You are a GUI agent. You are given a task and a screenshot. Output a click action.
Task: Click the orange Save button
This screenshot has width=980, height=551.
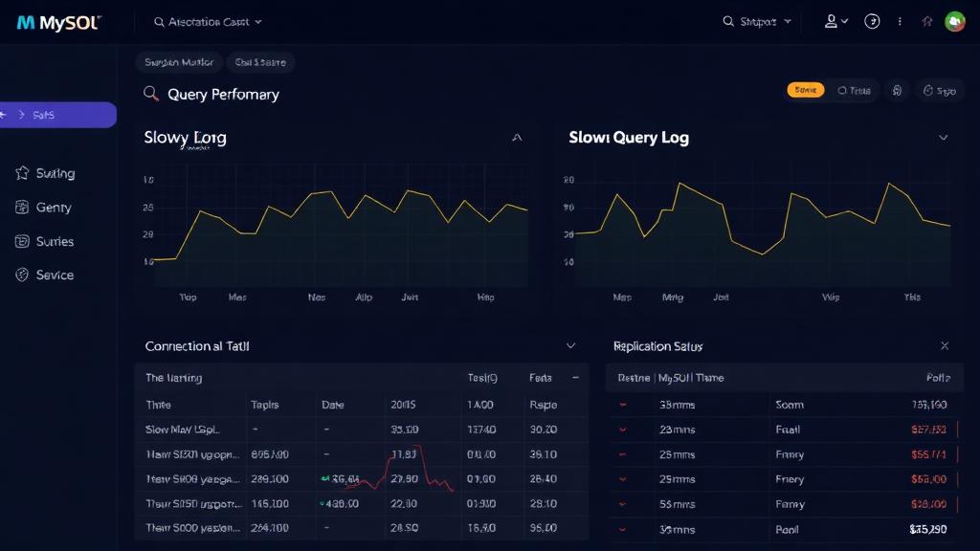coord(808,89)
